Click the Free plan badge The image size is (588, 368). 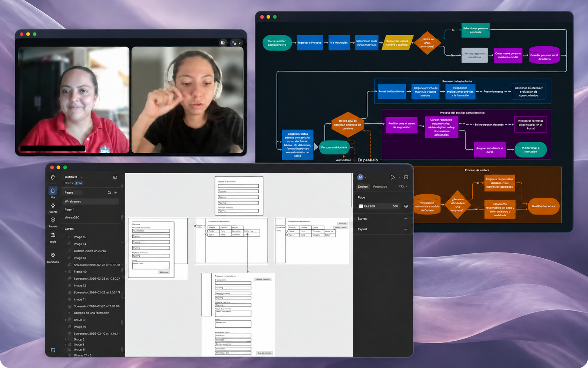pos(79,183)
